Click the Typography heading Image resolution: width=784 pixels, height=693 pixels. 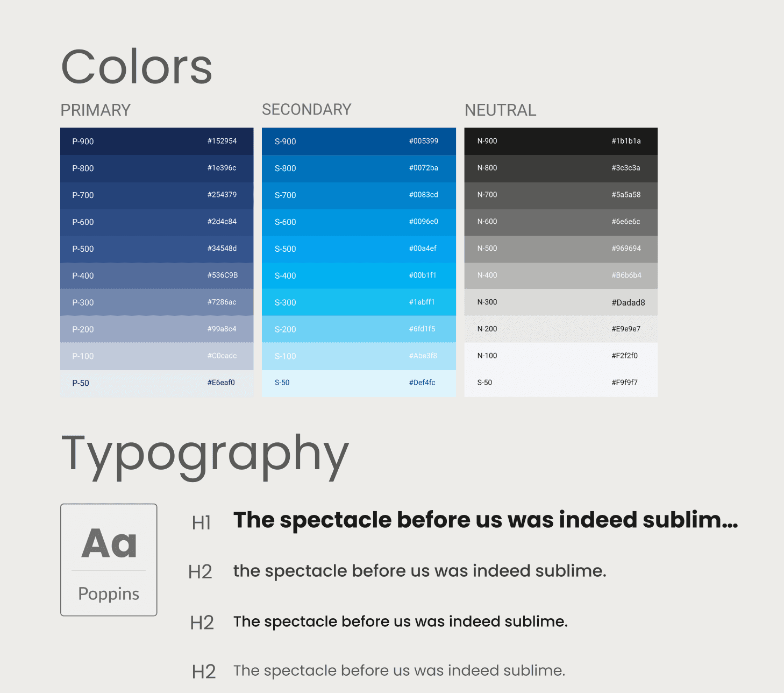coord(205,455)
